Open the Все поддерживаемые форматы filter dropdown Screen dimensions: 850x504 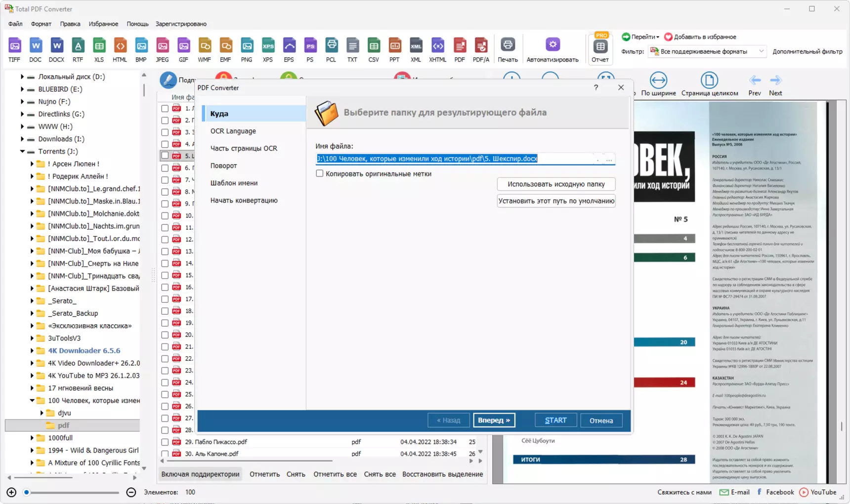[x=707, y=51]
